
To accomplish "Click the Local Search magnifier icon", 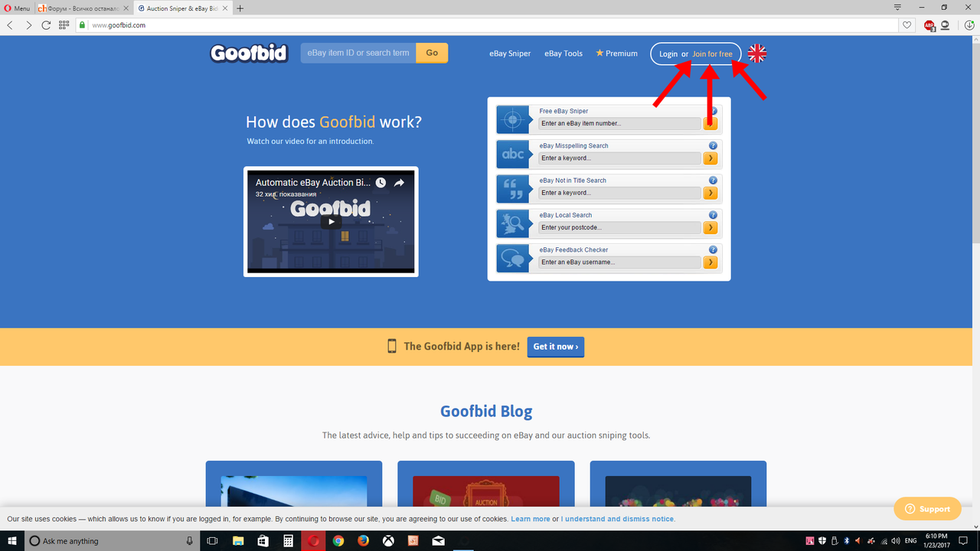I will click(513, 223).
